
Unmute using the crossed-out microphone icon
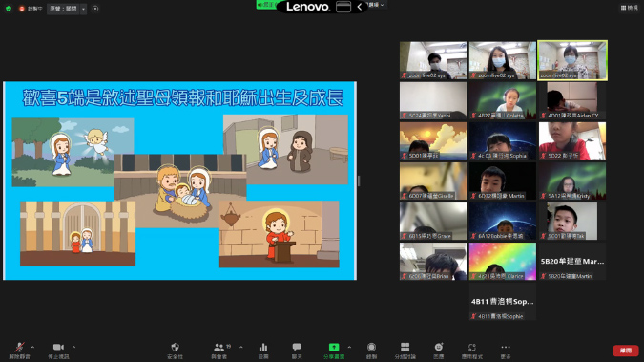click(x=19, y=347)
